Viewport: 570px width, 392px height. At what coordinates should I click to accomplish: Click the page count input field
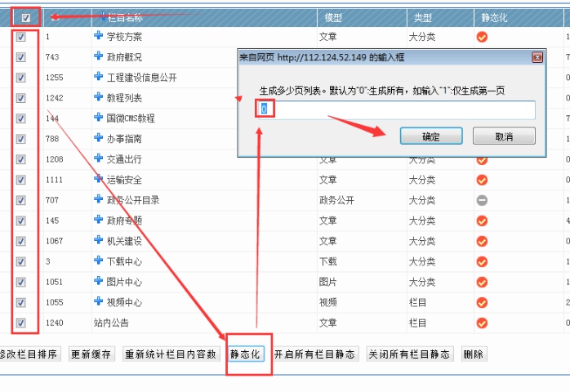click(x=397, y=109)
